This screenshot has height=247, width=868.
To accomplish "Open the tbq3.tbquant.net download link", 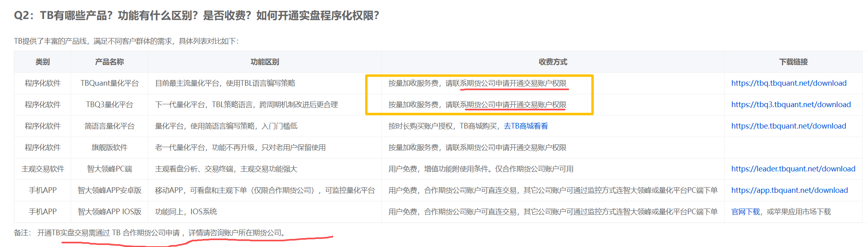I will pyautogui.click(x=790, y=105).
